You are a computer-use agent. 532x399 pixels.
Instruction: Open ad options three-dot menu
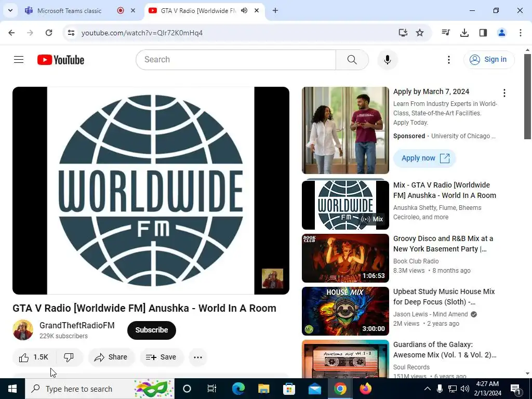tap(504, 93)
